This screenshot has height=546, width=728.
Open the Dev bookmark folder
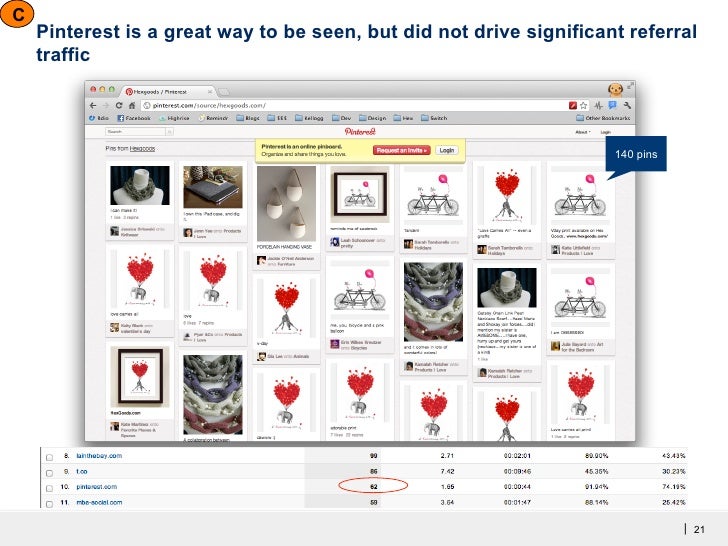pos(342,118)
